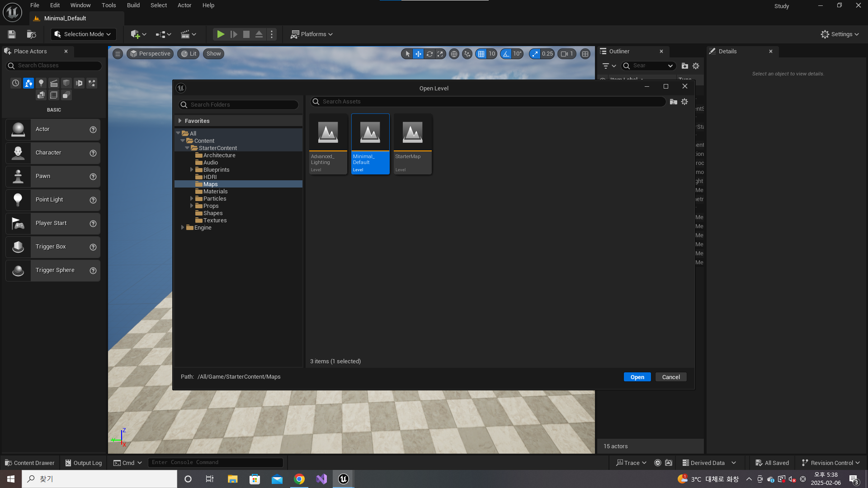Open play options three-dot menu

point(272,34)
